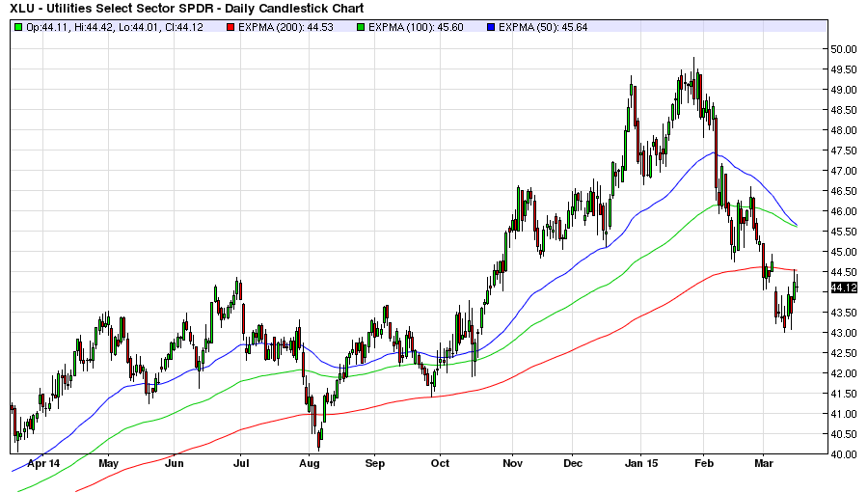Click the 'Dec' date axis label
Image resolution: width=868 pixels, height=493 pixels.
tap(573, 464)
